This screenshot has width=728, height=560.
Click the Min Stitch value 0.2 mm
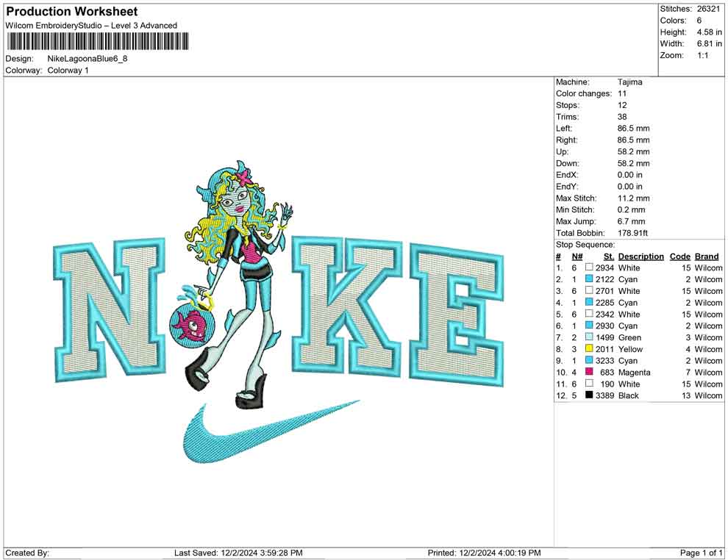tap(631, 209)
